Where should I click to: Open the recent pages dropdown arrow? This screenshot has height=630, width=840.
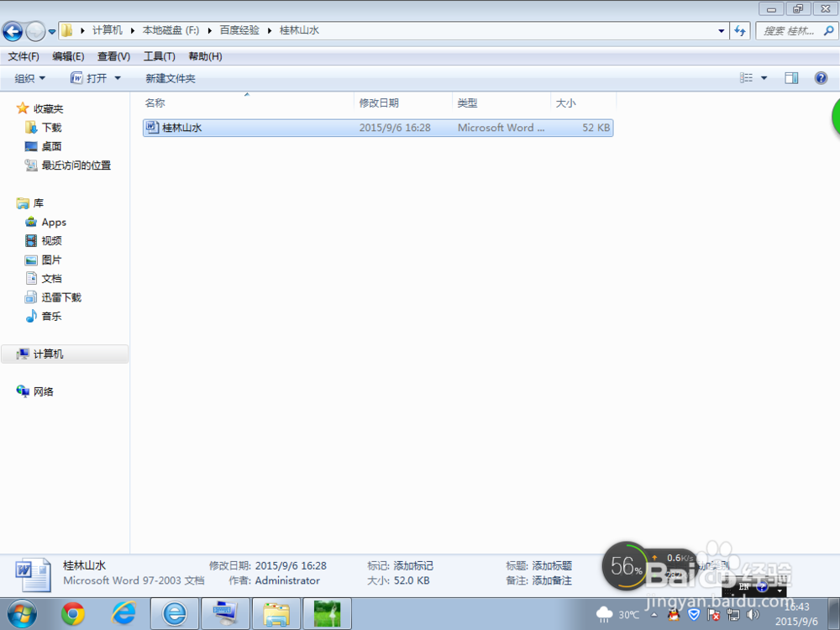click(52, 32)
